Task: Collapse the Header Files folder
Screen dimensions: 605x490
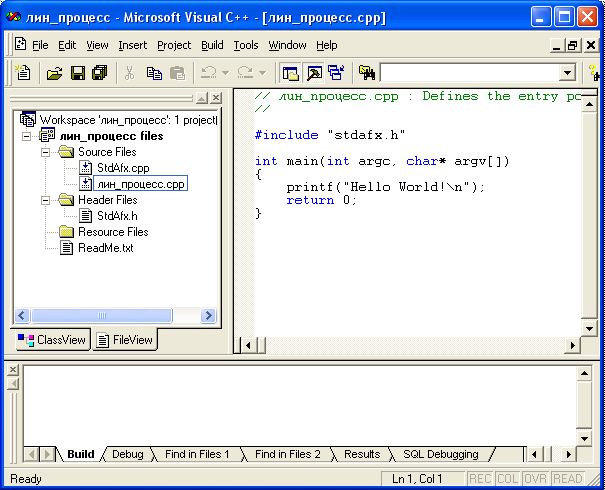Action: point(46,200)
